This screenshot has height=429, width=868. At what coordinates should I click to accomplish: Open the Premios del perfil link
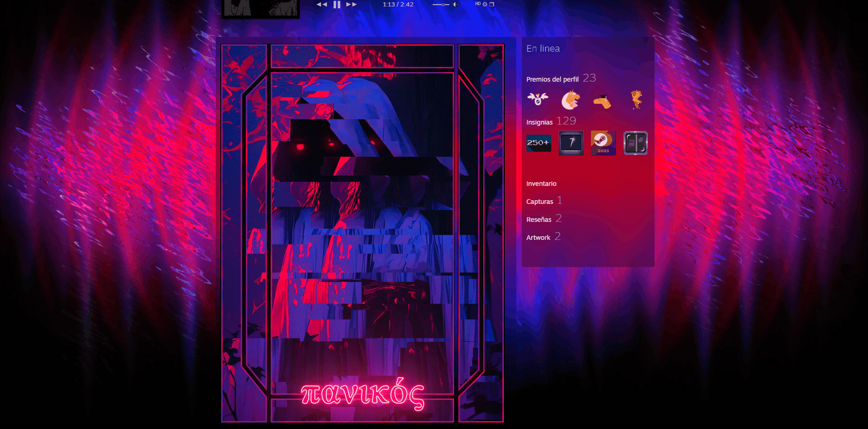(552, 79)
